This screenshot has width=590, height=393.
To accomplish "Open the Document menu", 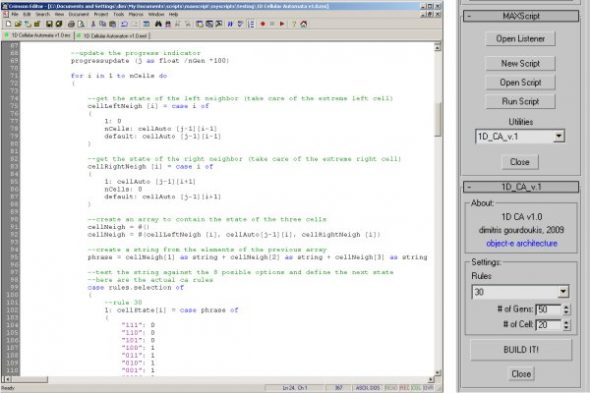I will pos(79,14).
